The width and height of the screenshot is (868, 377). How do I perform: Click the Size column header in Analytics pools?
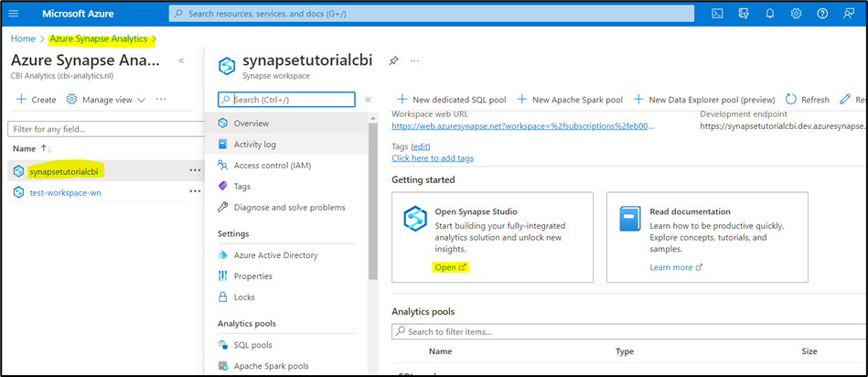(x=809, y=351)
